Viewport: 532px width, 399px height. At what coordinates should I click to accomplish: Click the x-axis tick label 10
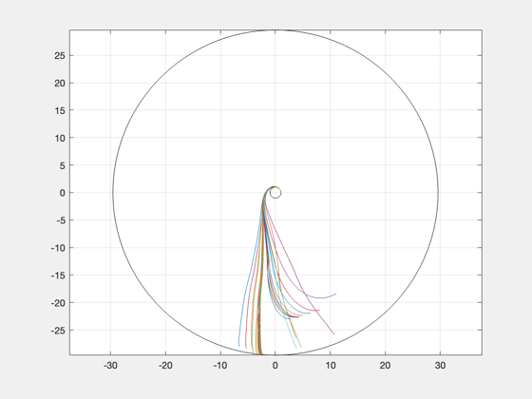pos(331,366)
